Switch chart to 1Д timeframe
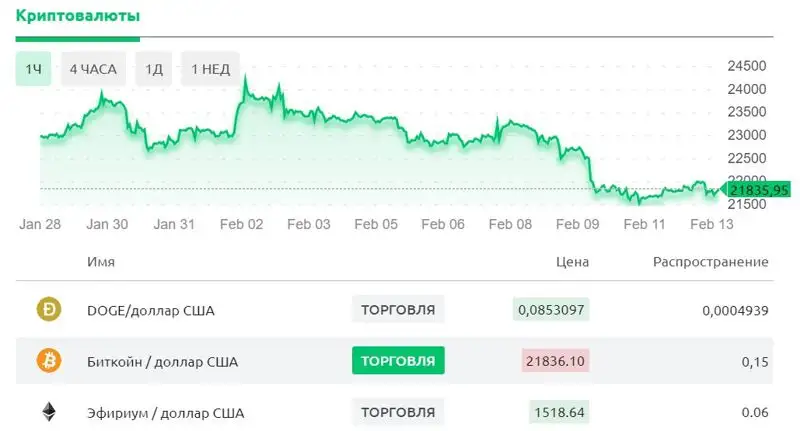This screenshot has width=800, height=431. tap(154, 69)
